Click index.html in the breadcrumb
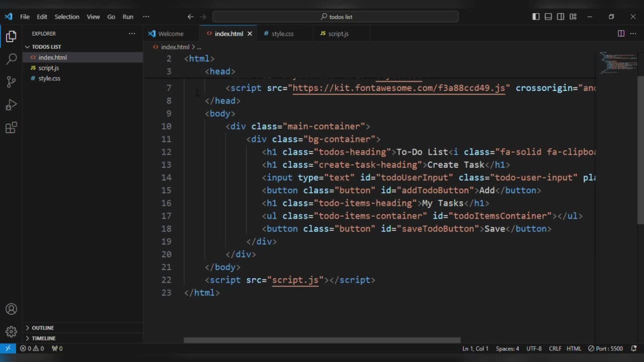Screen dimensions: 644x362 [175, 47]
